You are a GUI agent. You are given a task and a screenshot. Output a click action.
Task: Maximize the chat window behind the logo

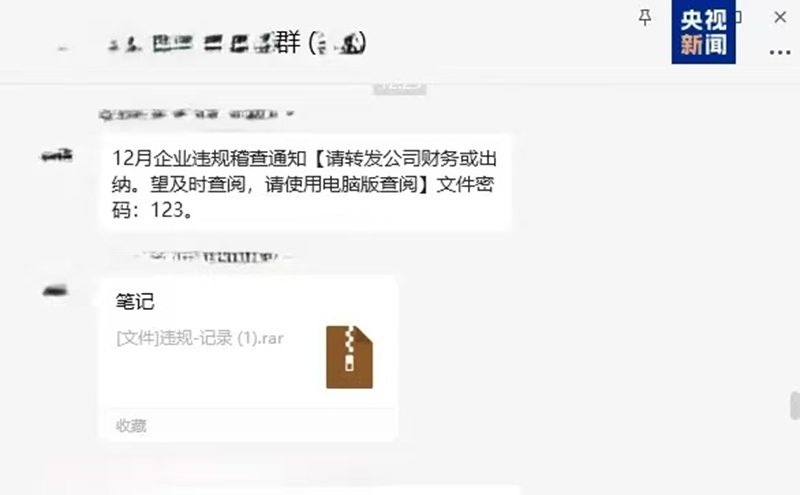click(x=738, y=17)
